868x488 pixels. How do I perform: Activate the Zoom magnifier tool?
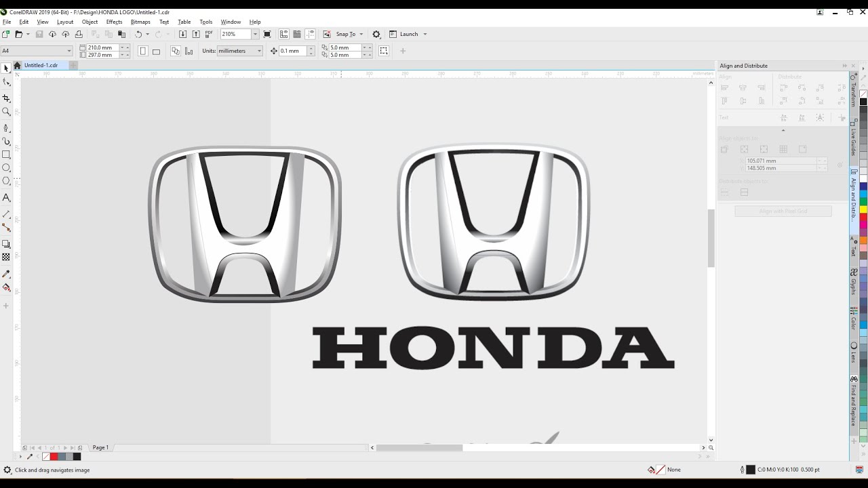[x=6, y=112]
